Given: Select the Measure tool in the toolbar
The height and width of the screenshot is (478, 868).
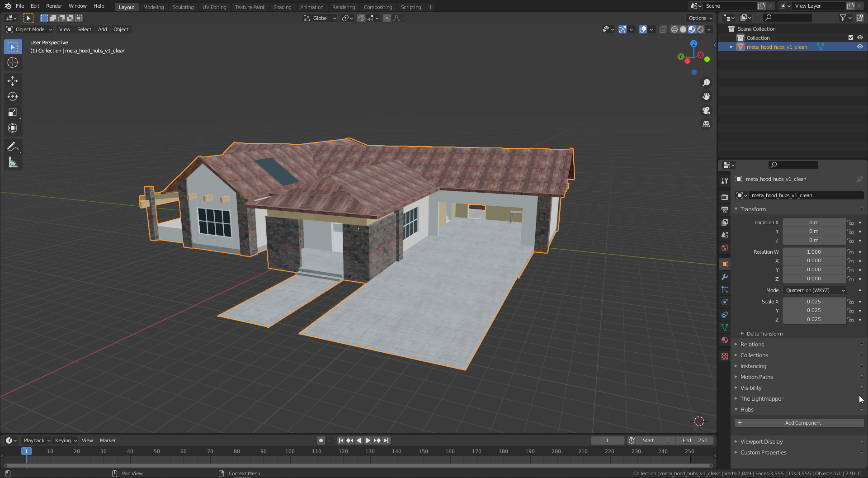Looking at the screenshot, I should (x=13, y=162).
